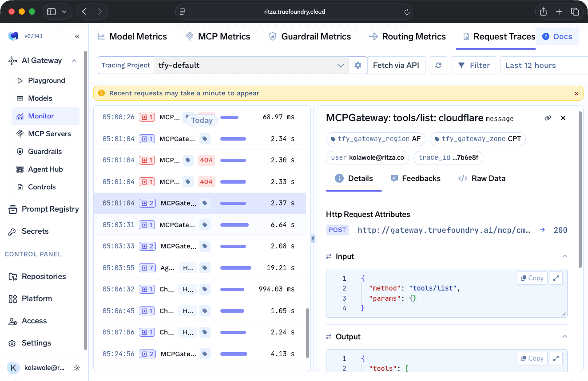
Task: Open the tracing project settings gear
Action: [358, 65]
